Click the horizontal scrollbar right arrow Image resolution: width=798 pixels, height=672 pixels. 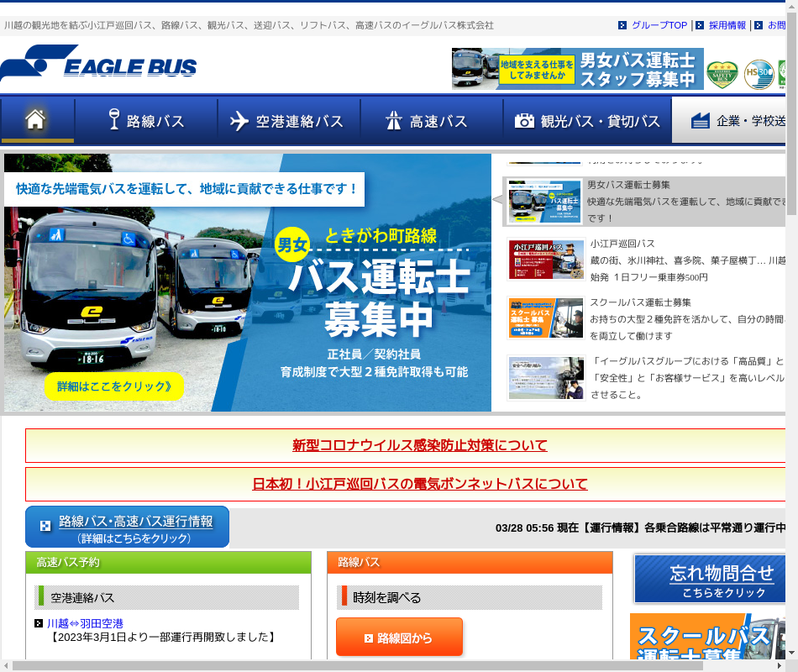[780, 665]
